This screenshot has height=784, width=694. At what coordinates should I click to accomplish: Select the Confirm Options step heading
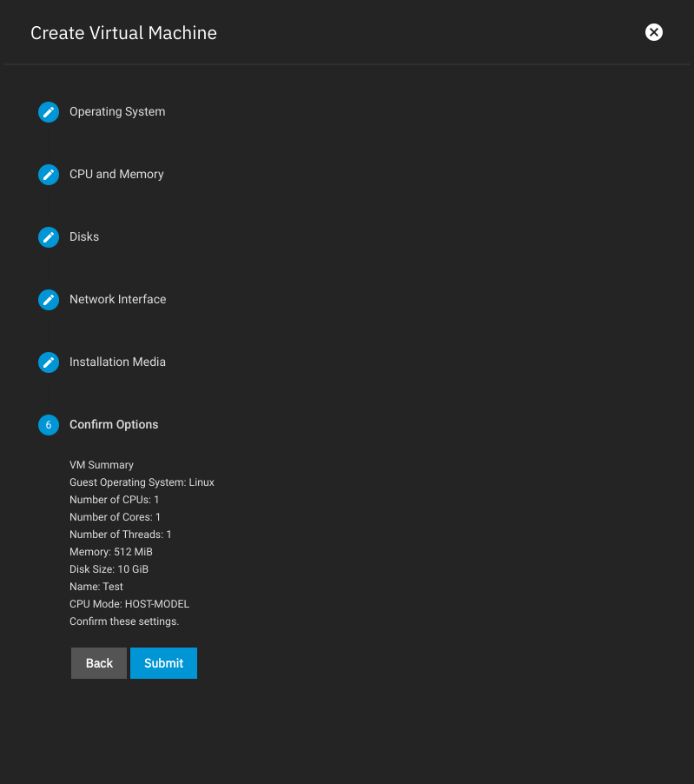(114, 424)
